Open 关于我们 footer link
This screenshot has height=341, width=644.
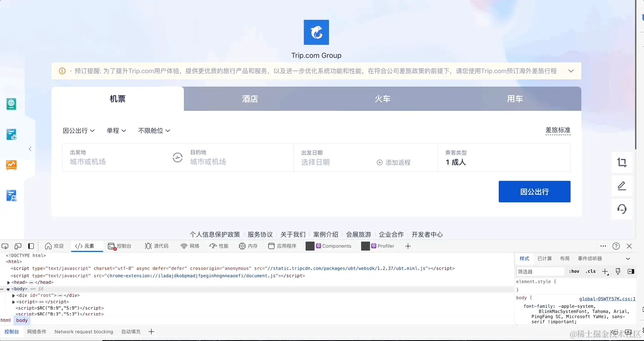pyautogui.click(x=293, y=234)
